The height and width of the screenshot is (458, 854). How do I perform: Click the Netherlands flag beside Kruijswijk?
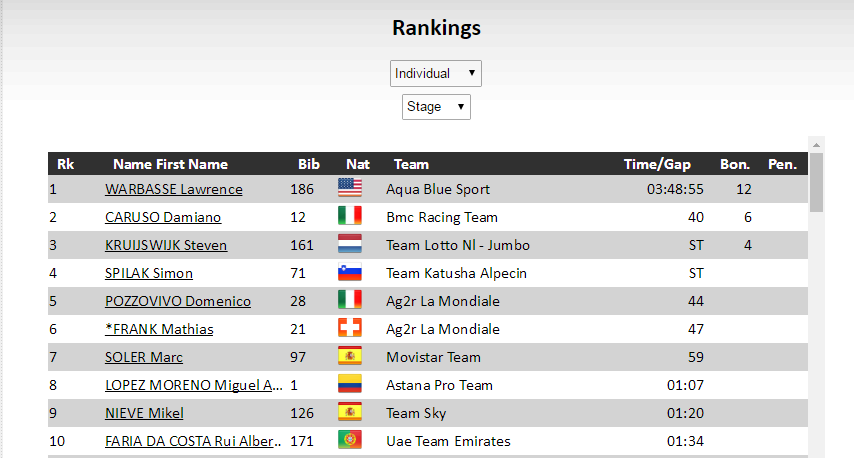(349, 244)
